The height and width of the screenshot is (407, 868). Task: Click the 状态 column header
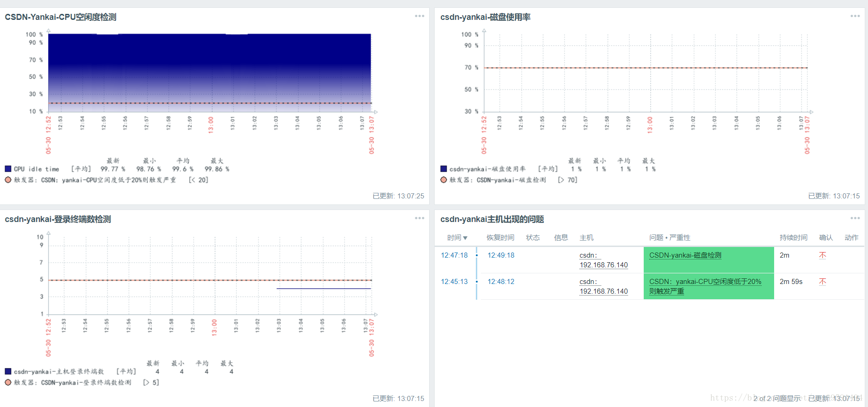click(533, 238)
